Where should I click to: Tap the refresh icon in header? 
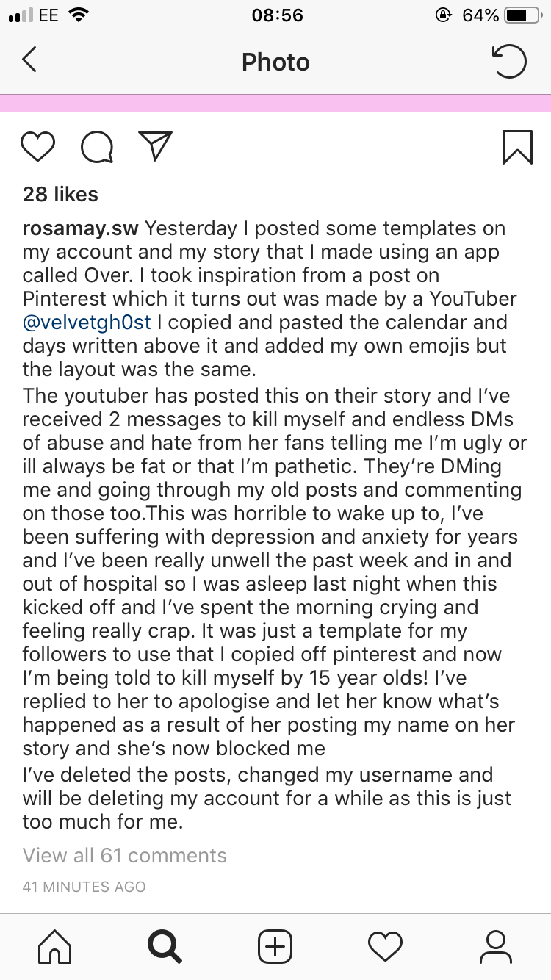pos(508,62)
